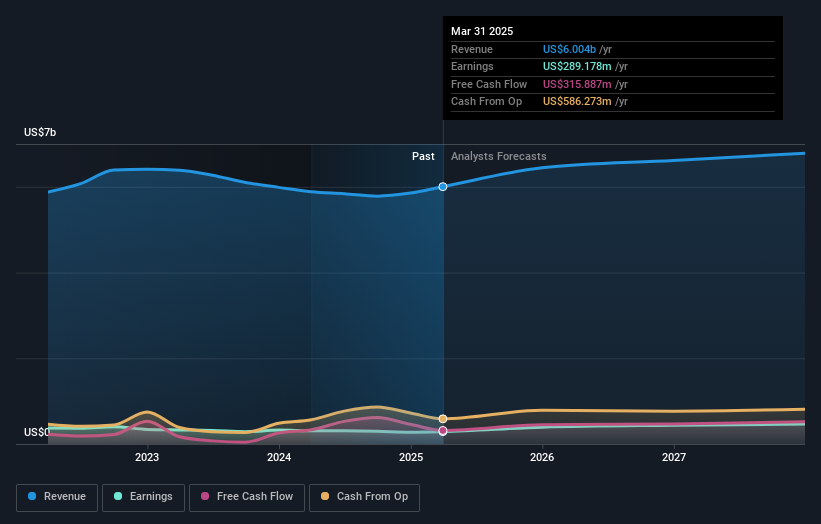The width and height of the screenshot is (821, 524).
Task: Click the Free Cash Flow label in tooltip
Action: 489,84
